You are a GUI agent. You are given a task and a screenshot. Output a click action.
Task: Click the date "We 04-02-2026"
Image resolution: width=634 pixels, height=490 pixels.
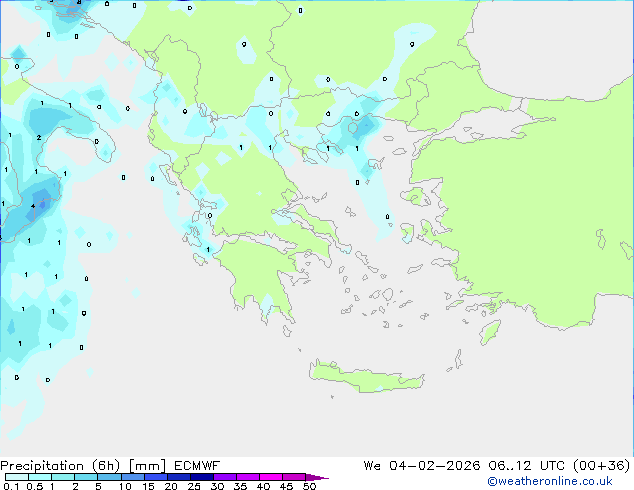[x=422, y=466]
